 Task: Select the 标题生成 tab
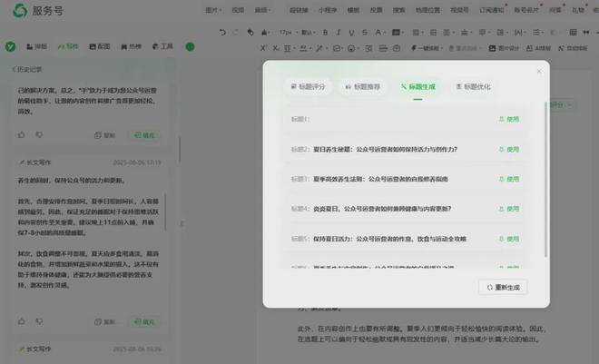(x=417, y=87)
